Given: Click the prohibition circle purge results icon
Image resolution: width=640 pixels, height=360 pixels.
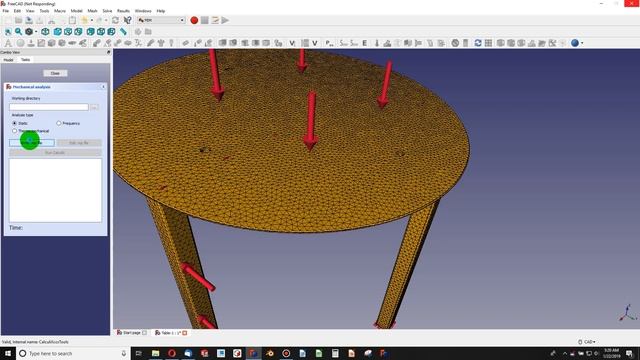Looking at the screenshot, I should (x=455, y=43).
